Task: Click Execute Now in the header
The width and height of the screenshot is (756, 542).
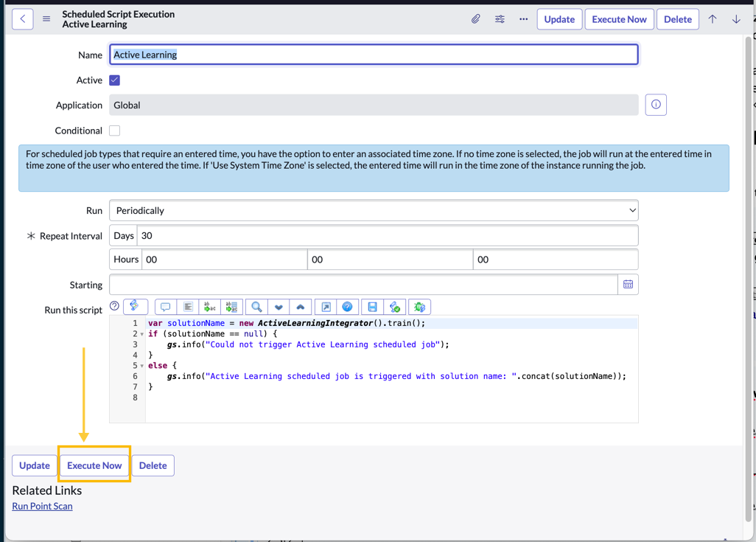Action: point(619,19)
